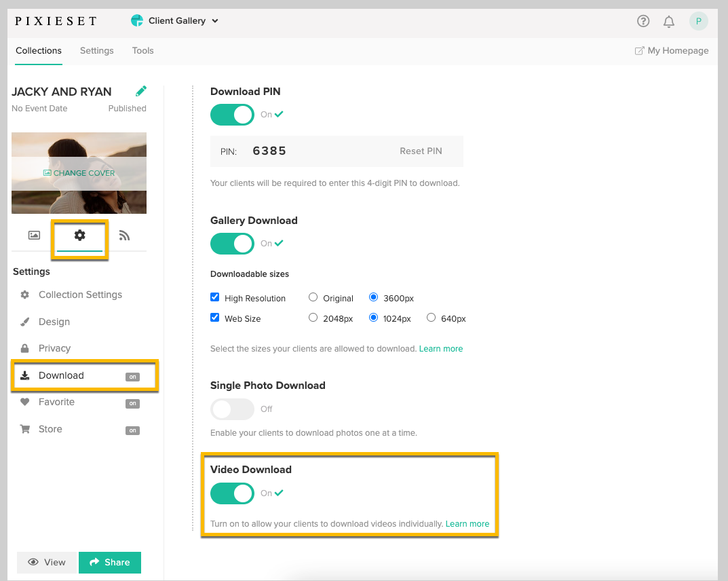
Task: Click the Favorite heart icon
Action: [x=25, y=402]
